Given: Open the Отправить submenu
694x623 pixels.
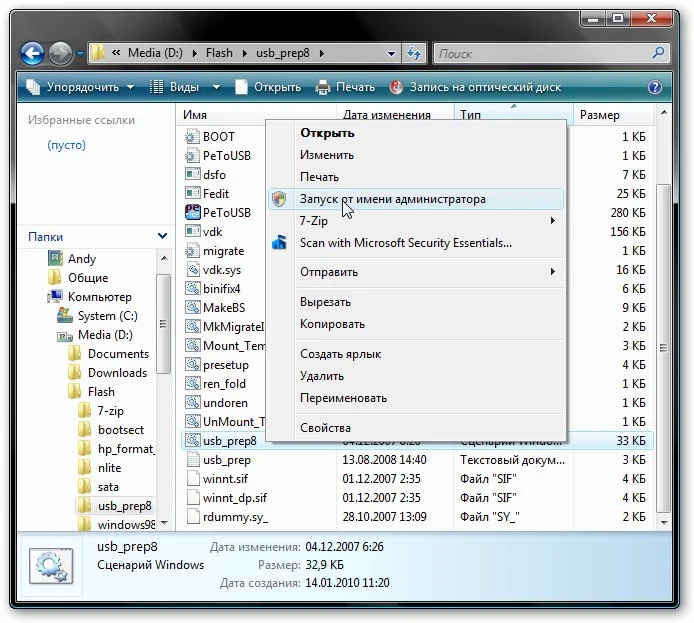Looking at the screenshot, I should pos(416,272).
